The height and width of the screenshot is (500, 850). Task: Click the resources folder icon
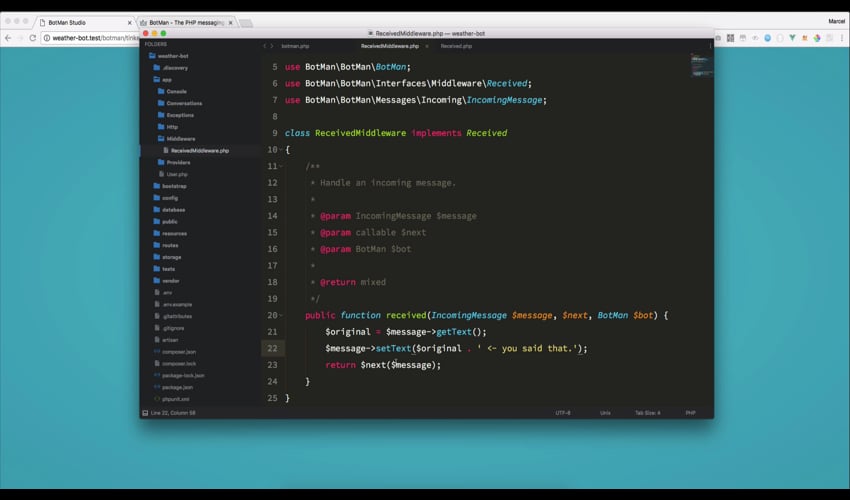(157, 233)
